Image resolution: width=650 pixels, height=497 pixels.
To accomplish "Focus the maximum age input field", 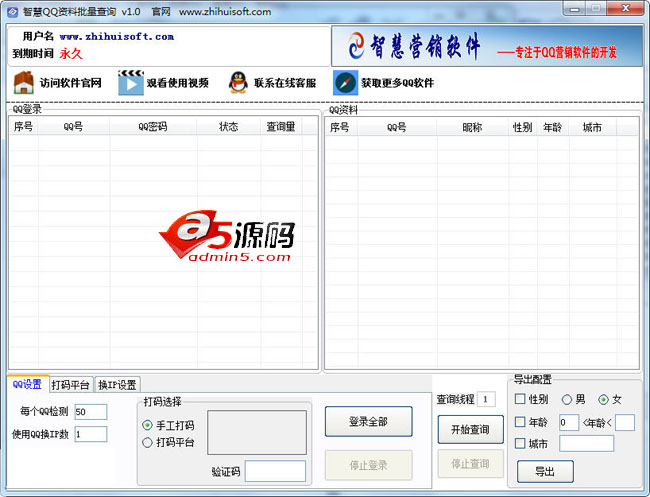I will 625,422.
